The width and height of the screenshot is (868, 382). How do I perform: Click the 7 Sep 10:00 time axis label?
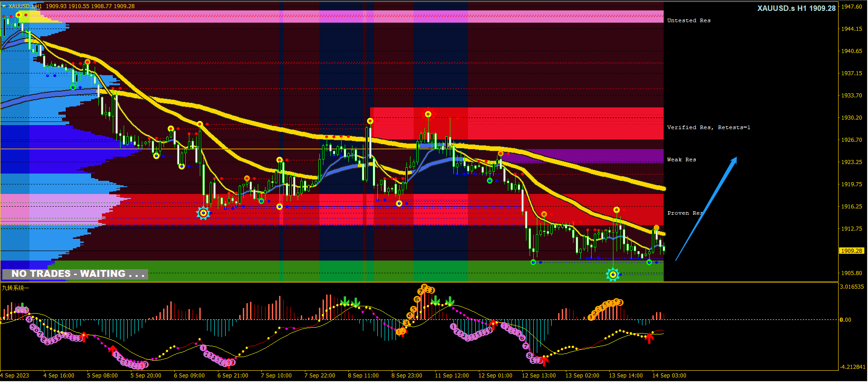276,376
